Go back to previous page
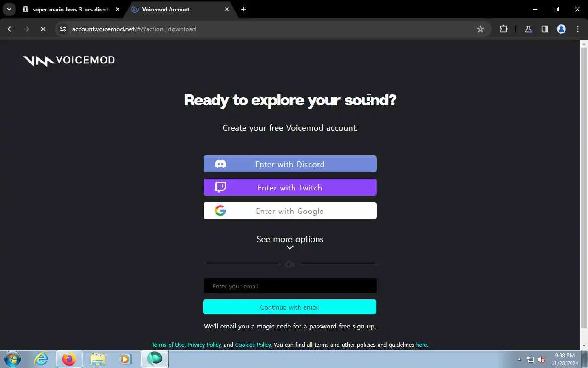 10,29
